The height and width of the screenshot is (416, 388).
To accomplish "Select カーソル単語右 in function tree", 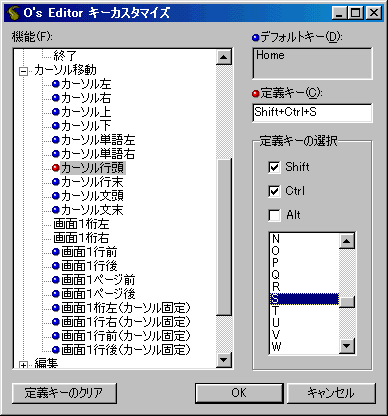I will tap(98, 154).
